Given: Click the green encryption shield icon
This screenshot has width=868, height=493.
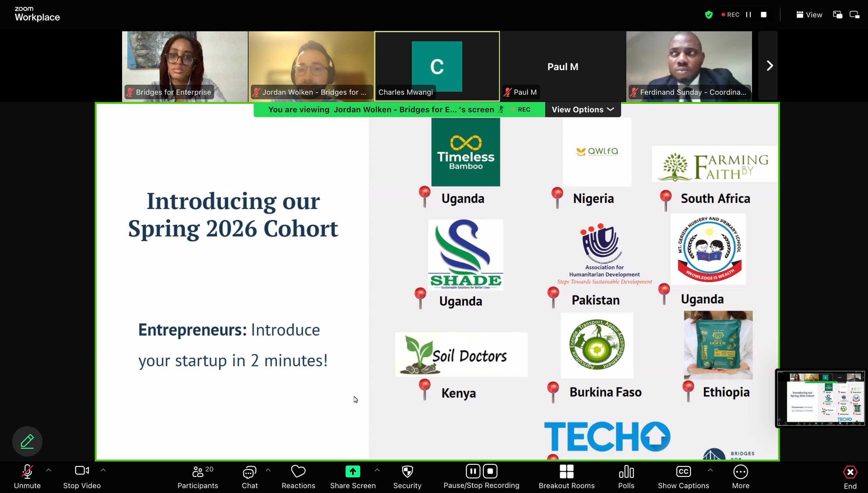Looking at the screenshot, I should click(709, 15).
